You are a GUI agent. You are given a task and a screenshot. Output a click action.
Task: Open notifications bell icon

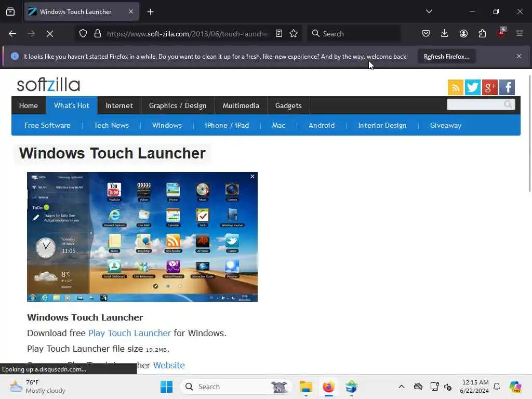[x=497, y=387]
